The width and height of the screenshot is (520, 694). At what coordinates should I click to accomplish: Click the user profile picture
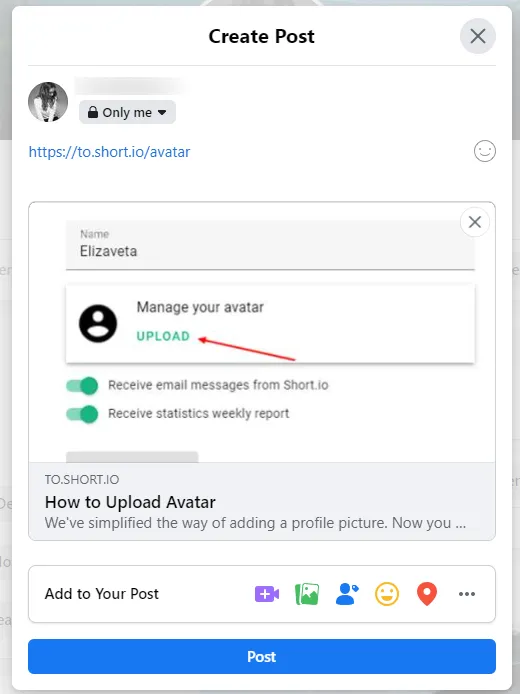(x=48, y=102)
